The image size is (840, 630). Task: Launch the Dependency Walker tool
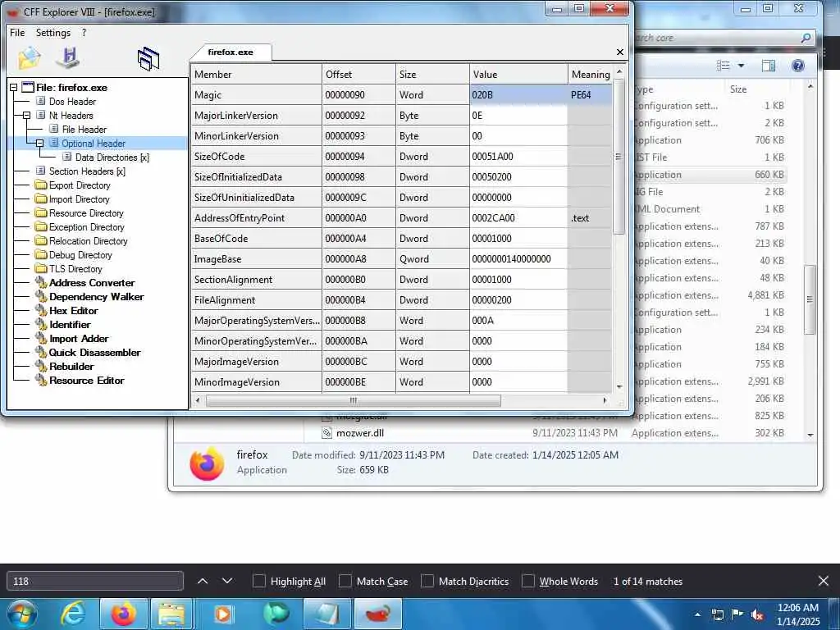point(97,297)
